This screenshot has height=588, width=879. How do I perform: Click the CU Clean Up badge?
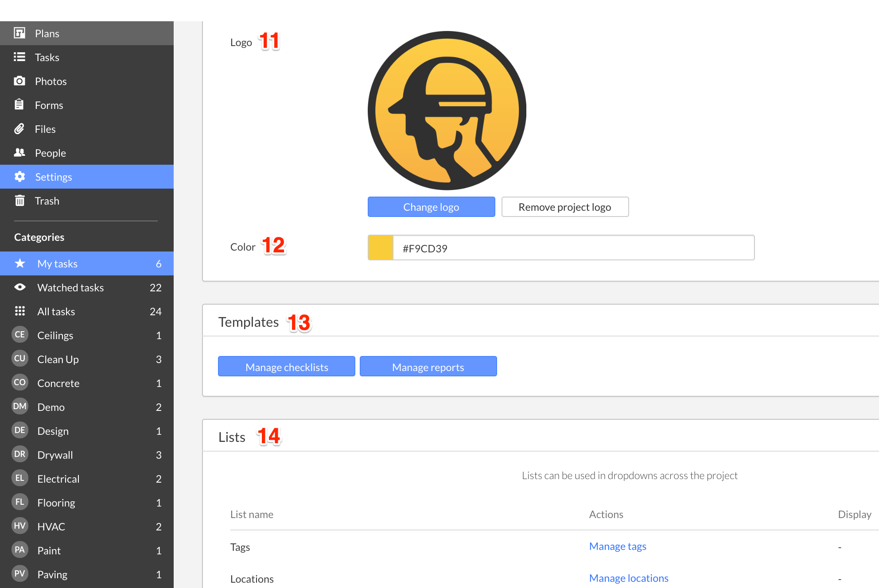pos(20,359)
